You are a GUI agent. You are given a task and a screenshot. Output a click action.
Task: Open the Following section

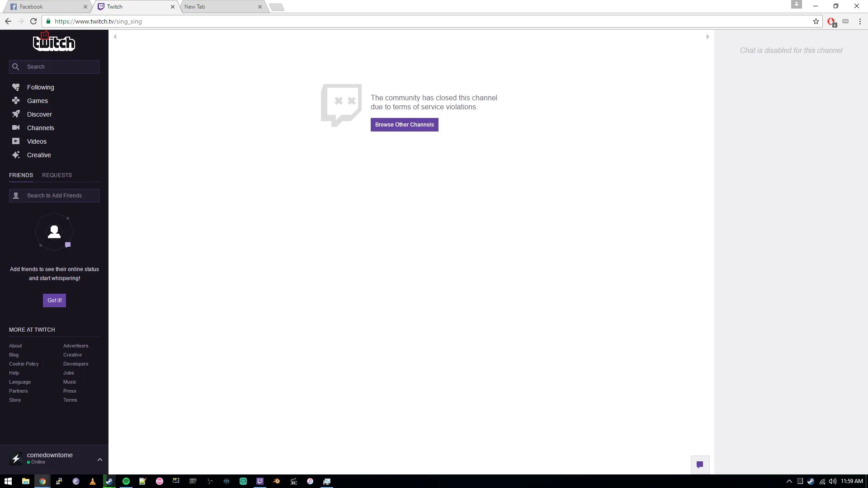pos(40,87)
